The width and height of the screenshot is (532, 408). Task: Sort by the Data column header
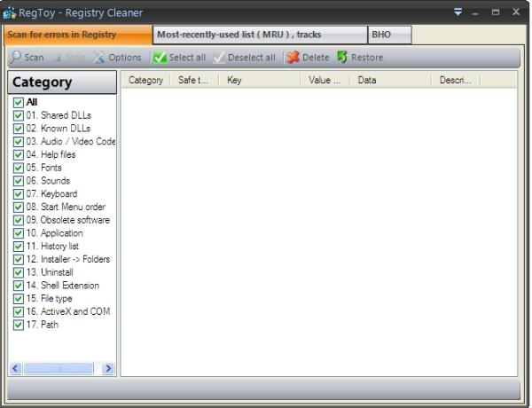click(x=390, y=80)
